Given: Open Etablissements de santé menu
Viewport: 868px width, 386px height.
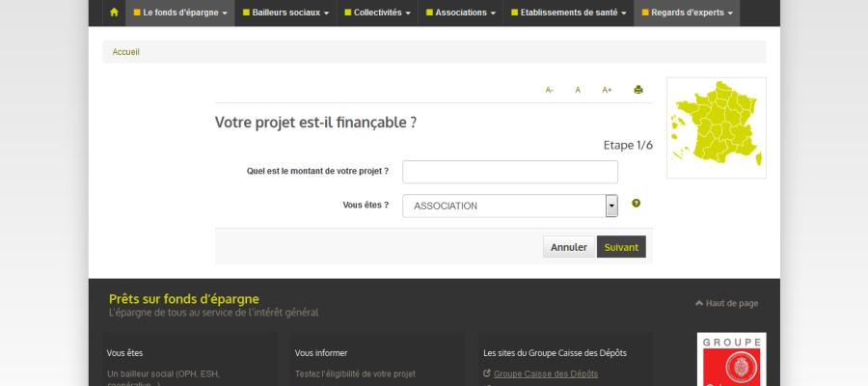Looking at the screenshot, I should (568, 13).
